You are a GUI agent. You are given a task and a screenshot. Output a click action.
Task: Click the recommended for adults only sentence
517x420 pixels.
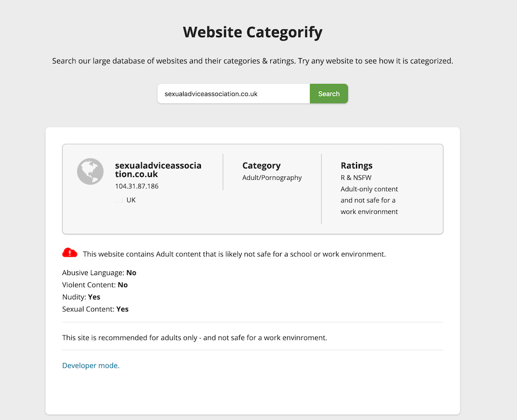(194, 338)
